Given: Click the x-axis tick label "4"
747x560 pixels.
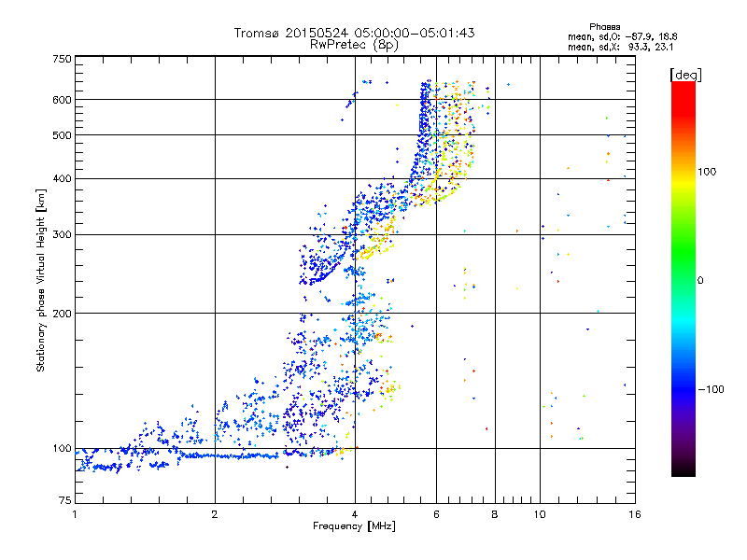Looking at the screenshot, I should pyautogui.click(x=355, y=514).
